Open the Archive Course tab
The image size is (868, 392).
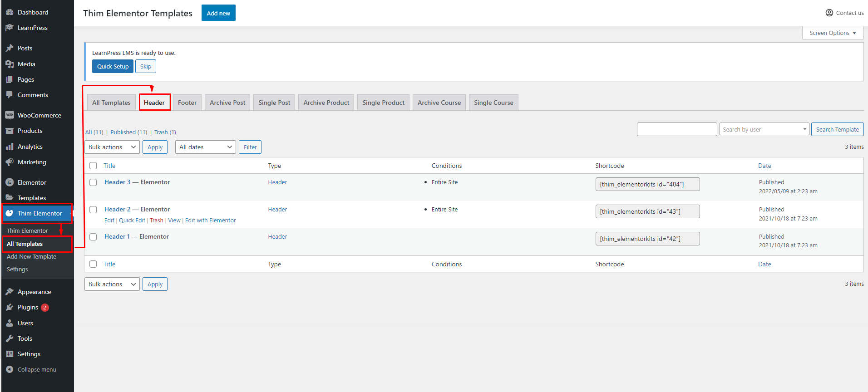click(x=439, y=103)
